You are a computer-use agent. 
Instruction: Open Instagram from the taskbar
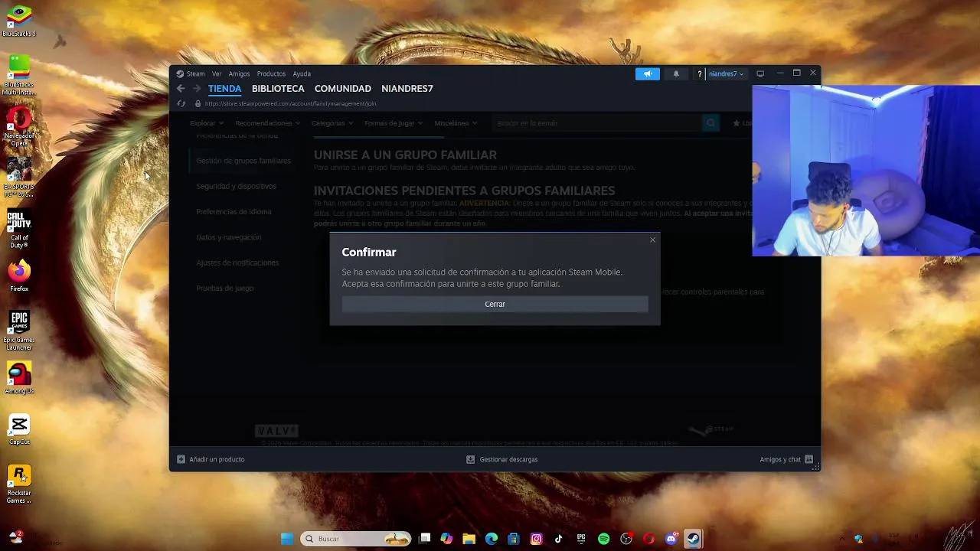pyautogui.click(x=537, y=539)
